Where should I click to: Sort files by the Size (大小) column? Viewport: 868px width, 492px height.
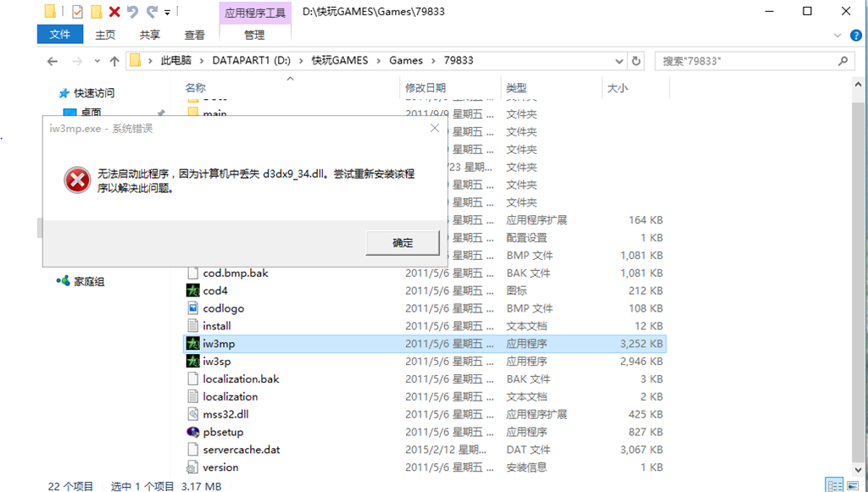618,88
